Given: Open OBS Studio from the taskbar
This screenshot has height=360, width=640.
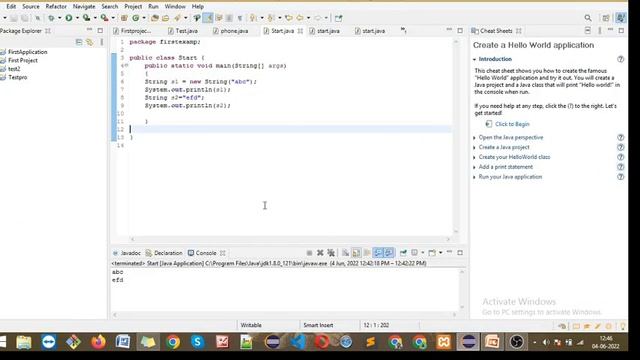Looking at the screenshot, I should click(x=516, y=342).
